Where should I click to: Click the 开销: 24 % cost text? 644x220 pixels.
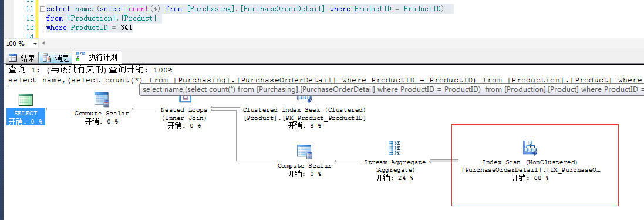click(x=395, y=178)
